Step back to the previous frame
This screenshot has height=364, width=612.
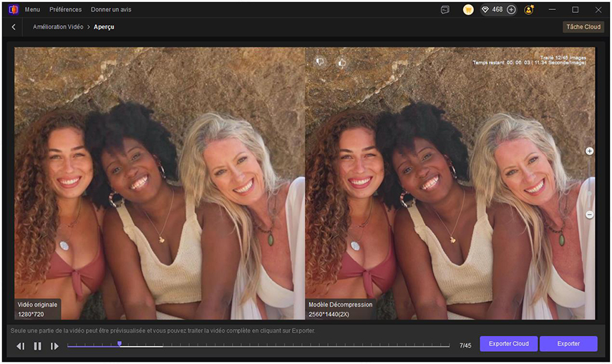pyautogui.click(x=20, y=346)
